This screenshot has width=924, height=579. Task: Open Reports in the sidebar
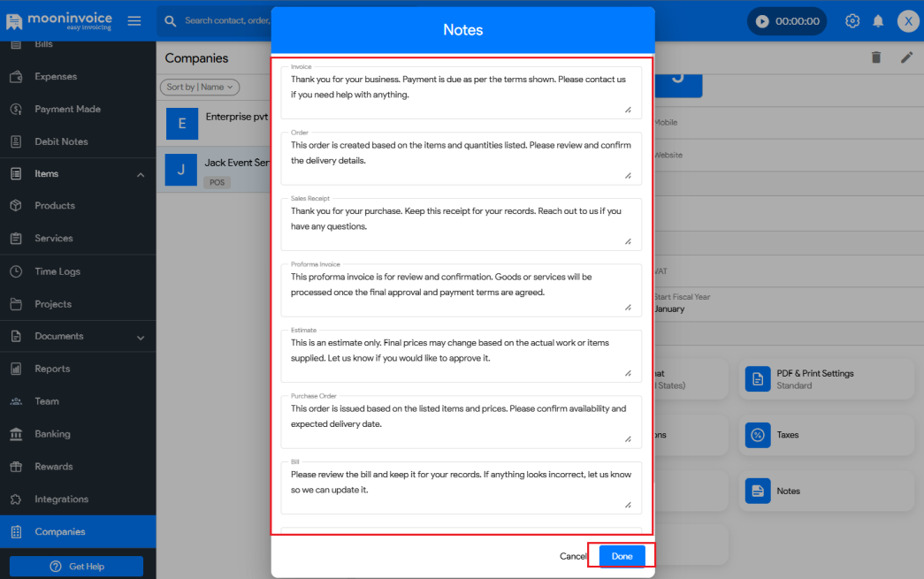[52, 369]
